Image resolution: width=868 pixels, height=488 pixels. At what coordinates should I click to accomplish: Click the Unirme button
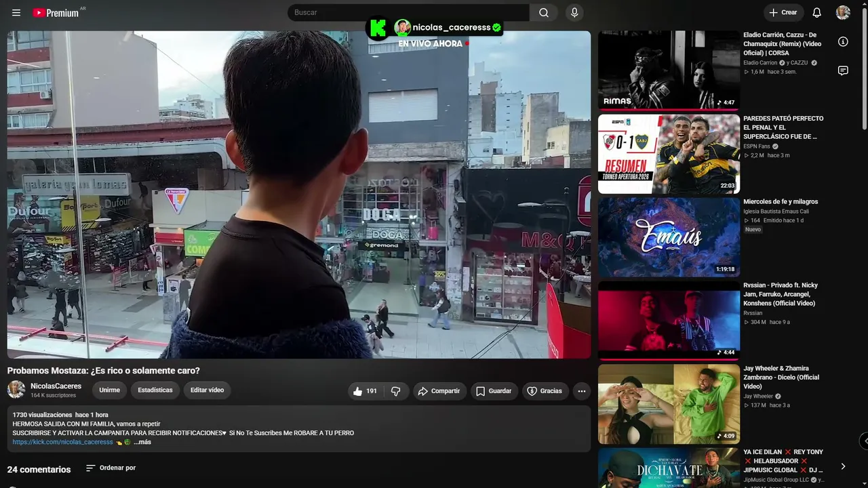(109, 390)
